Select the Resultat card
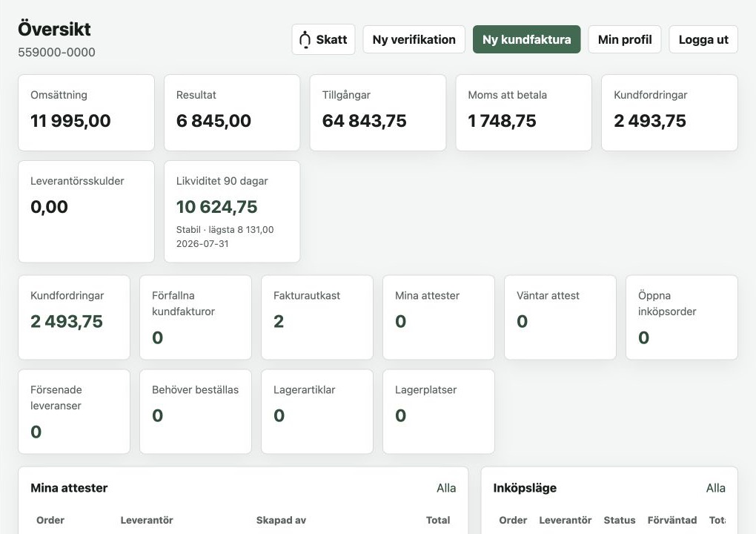 pos(232,113)
